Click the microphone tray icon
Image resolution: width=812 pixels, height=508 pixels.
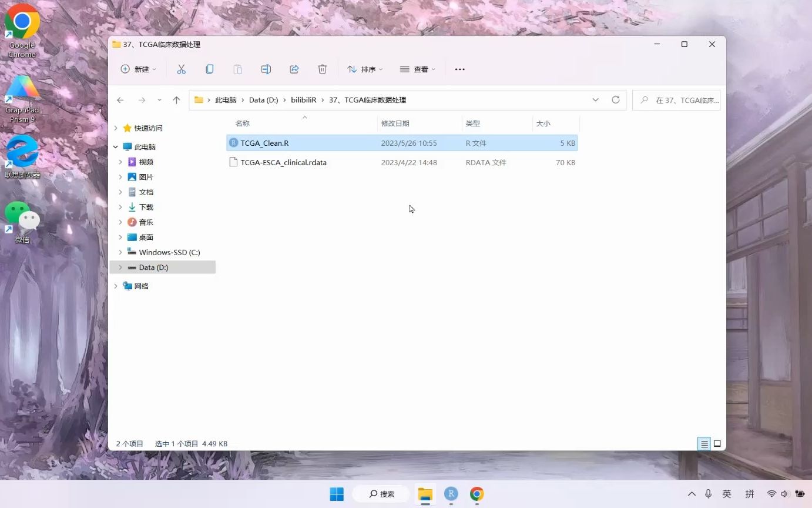(x=709, y=494)
